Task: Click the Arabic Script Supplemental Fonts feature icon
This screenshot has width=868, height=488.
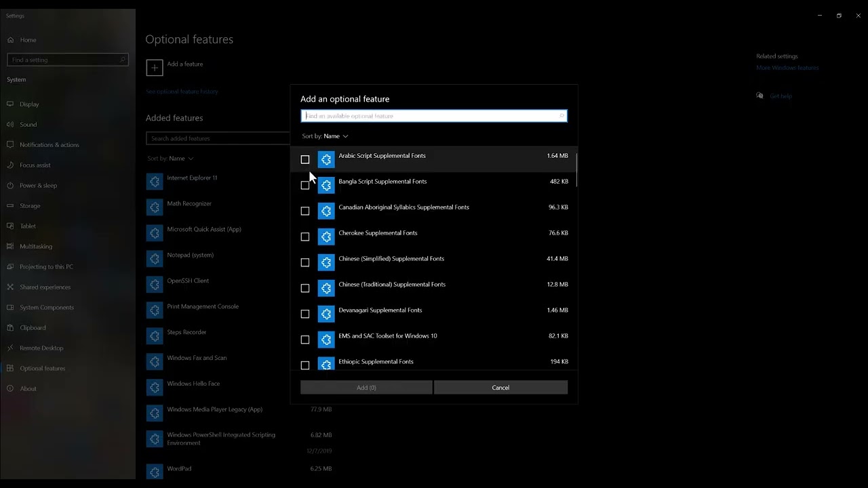Action: tap(326, 159)
